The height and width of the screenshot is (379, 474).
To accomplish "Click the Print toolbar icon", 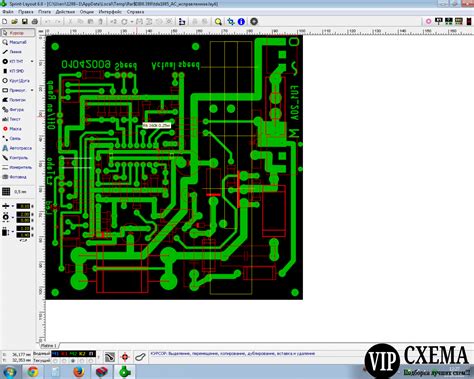I will 35,22.
